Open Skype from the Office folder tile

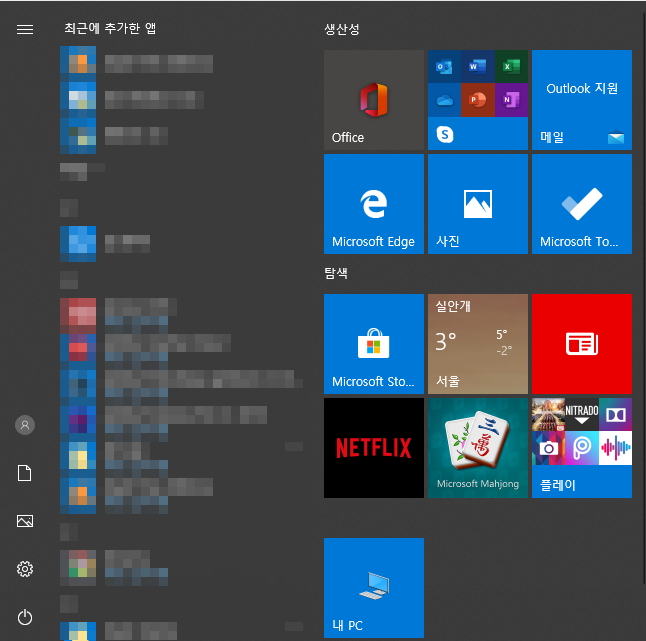pyautogui.click(x=445, y=134)
